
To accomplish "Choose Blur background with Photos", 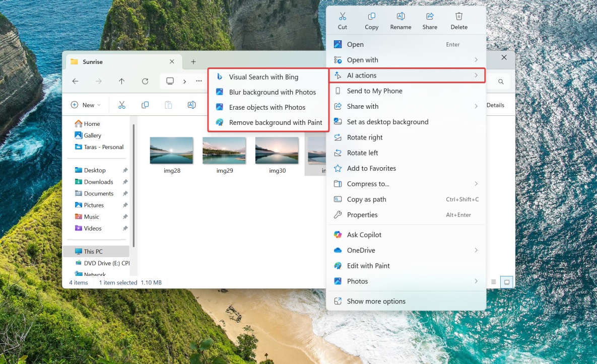I will (269, 92).
